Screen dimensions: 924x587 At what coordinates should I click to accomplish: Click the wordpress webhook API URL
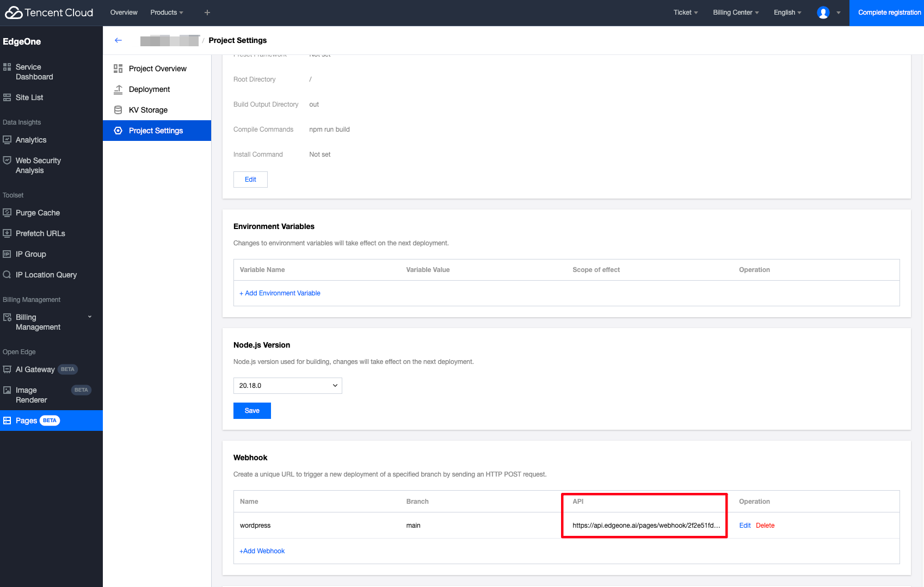(x=646, y=526)
